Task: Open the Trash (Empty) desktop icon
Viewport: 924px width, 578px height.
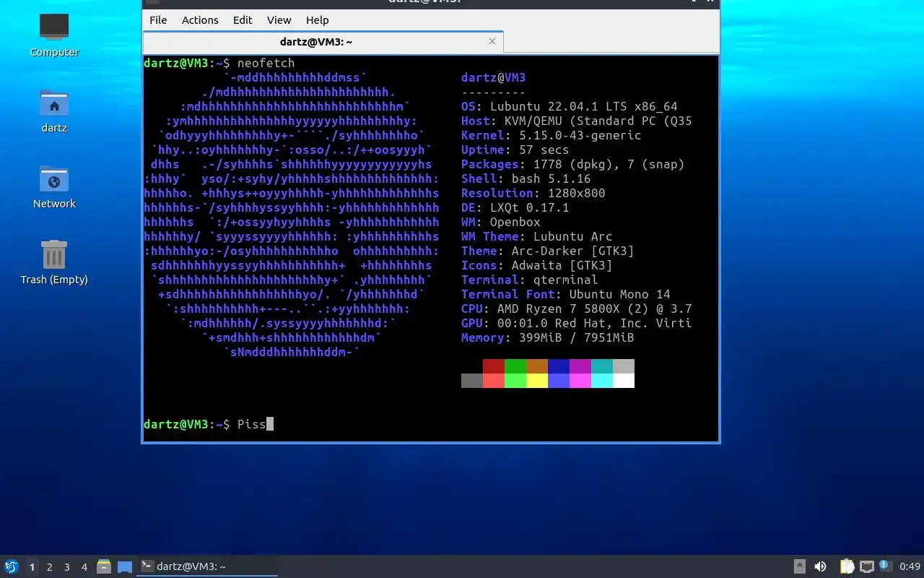Action: (54, 262)
